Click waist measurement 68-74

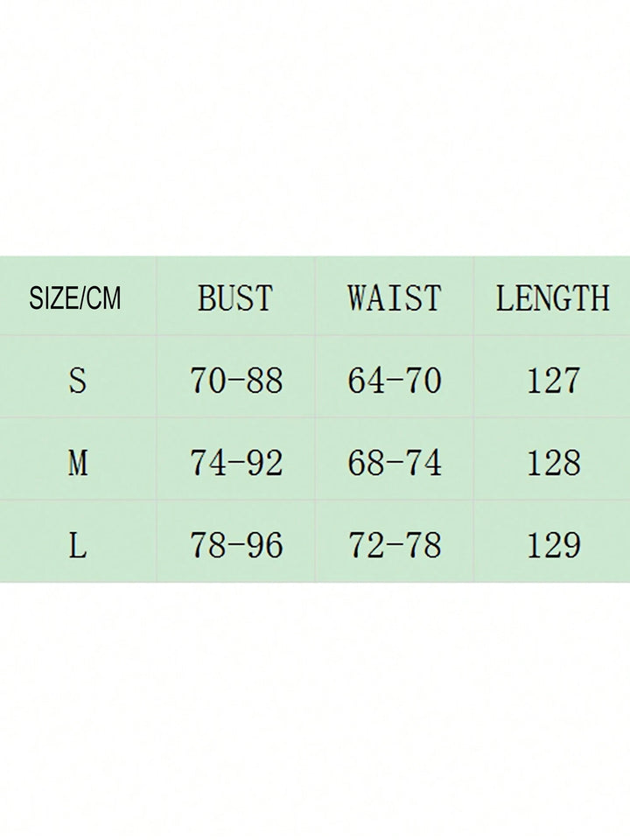click(395, 463)
